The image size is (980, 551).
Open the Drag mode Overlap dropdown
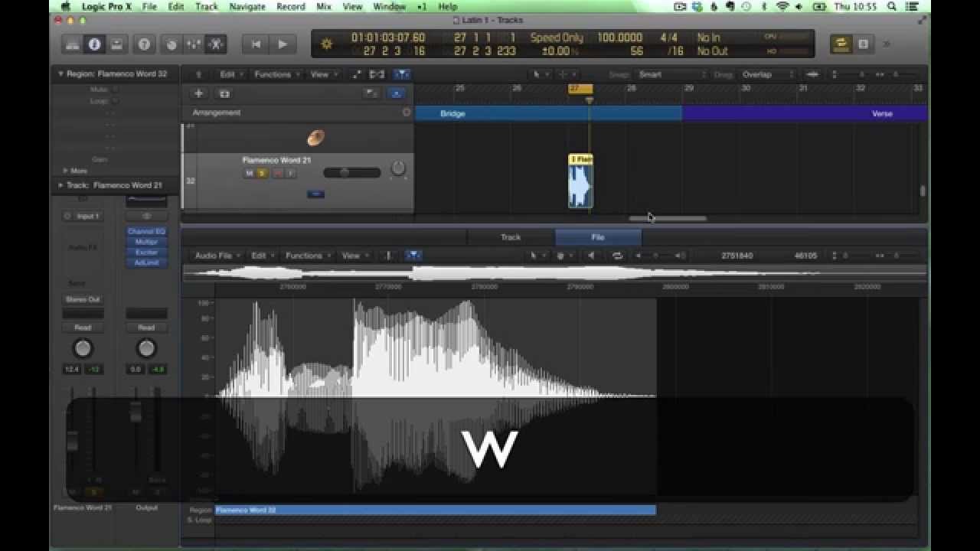click(x=767, y=74)
